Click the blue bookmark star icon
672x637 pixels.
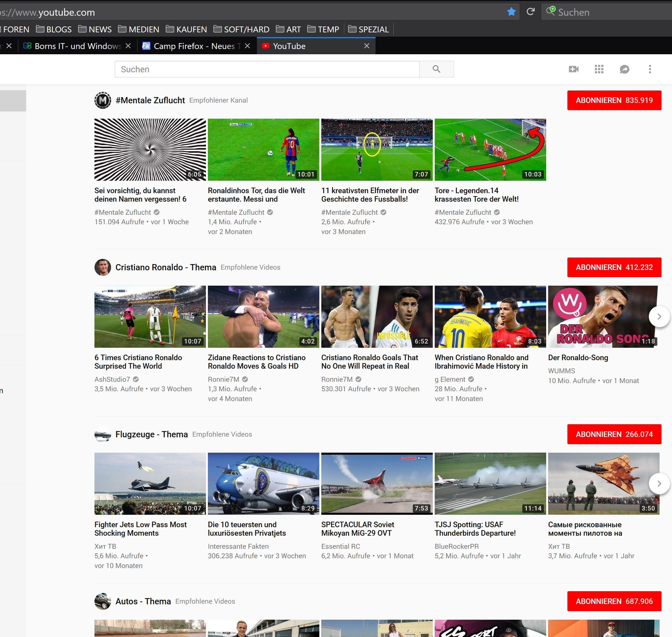(511, 12)
